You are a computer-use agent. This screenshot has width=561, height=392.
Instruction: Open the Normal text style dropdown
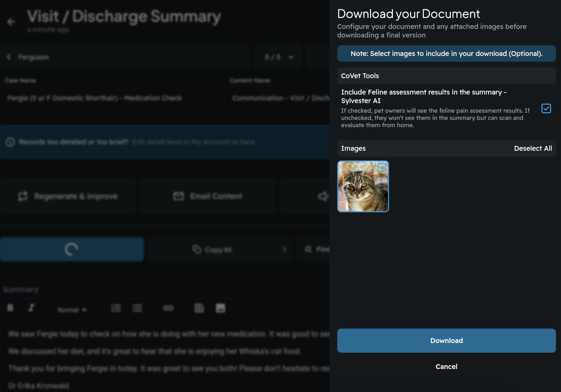tap(72, 310)
